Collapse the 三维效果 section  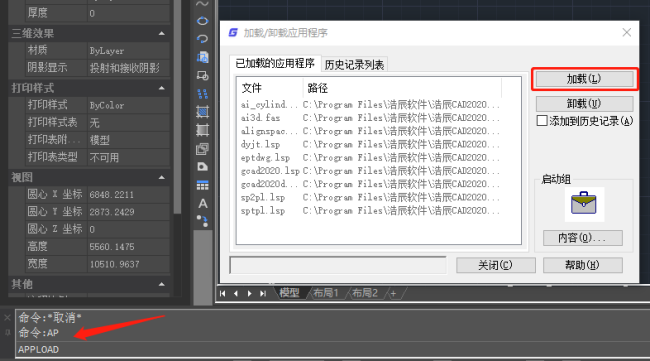pos(162,33)
